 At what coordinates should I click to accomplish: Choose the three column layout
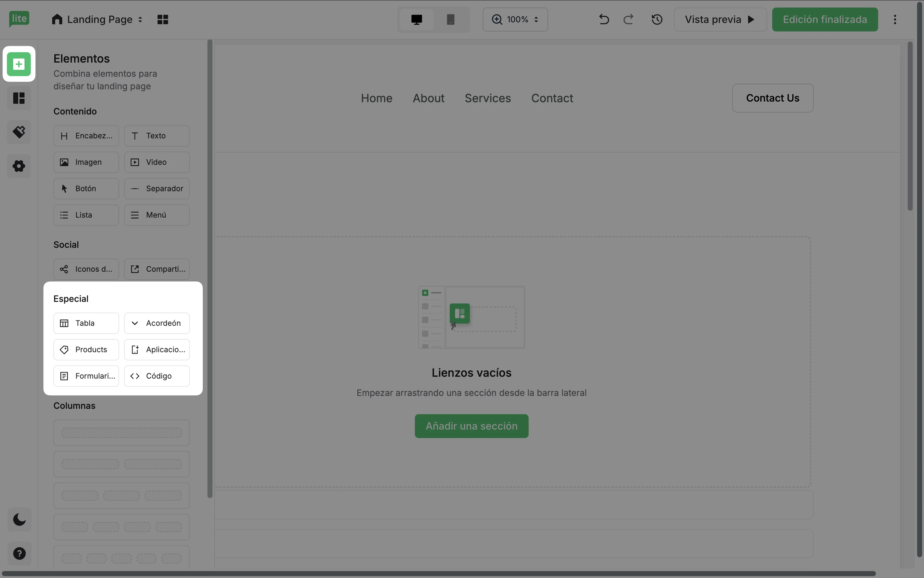click(121, 495)
